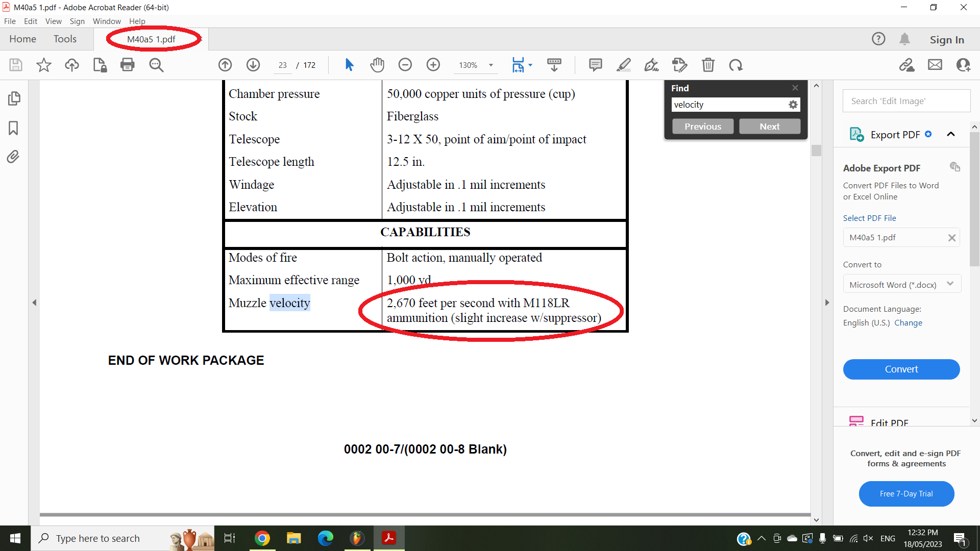Viewport: 980px width, 551px height.
Task: Open Chrome from the taskbar
Action: 262,538
